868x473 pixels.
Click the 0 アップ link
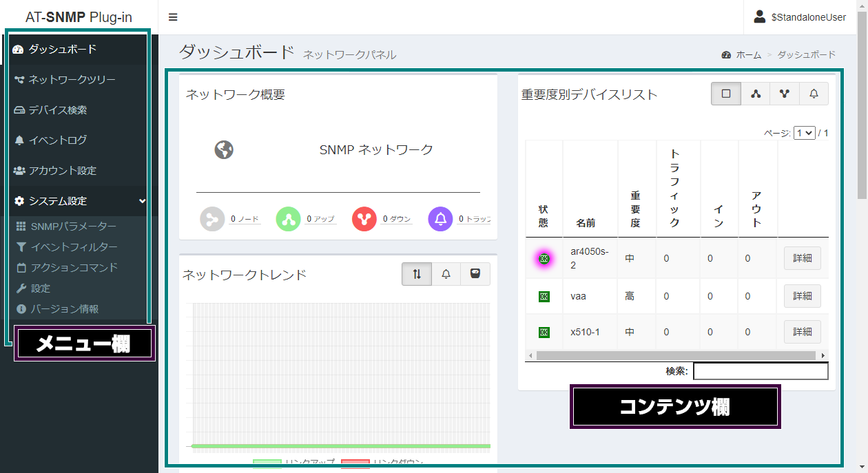(320, 219)
